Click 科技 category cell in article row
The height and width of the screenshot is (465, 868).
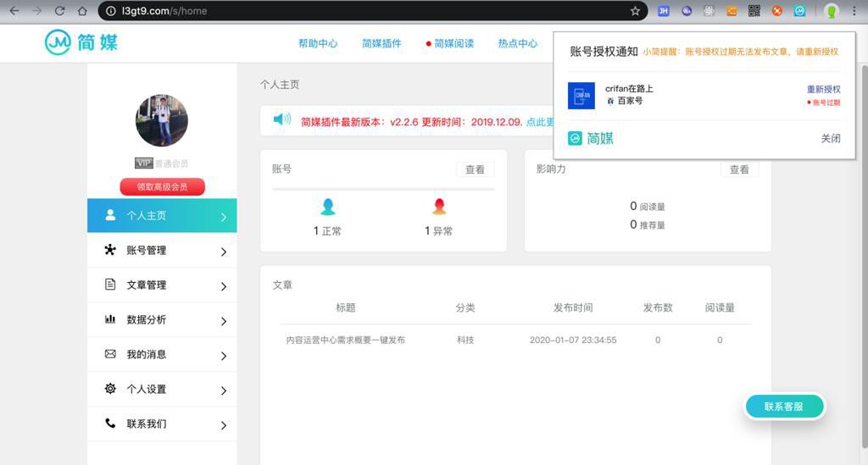(x=465, y=340)
